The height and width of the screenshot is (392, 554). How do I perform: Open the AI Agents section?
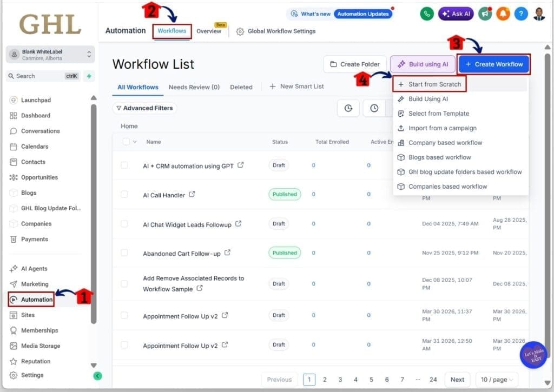[34, 268]
